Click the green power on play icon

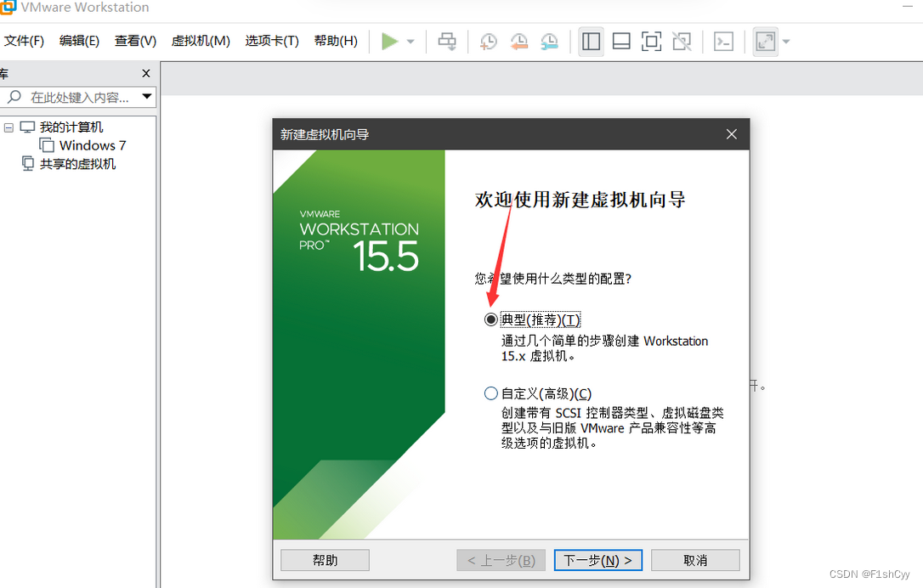point(390,42)
